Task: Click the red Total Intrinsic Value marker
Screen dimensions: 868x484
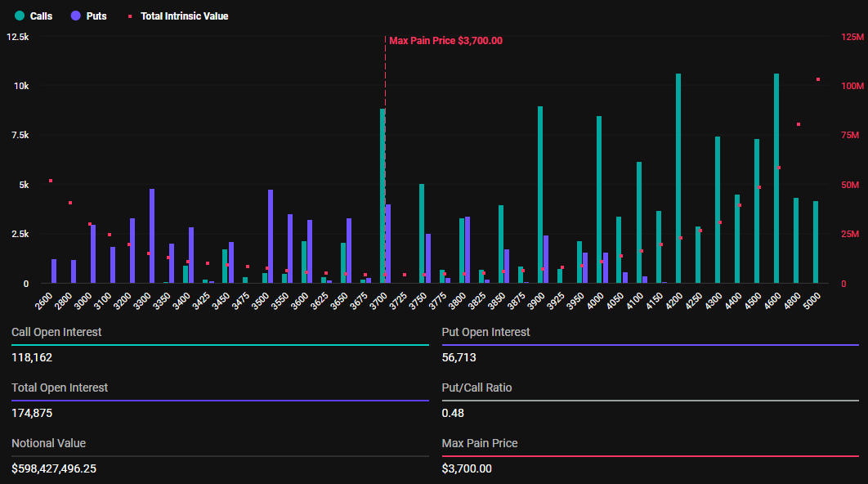Action: pos(129,16)
